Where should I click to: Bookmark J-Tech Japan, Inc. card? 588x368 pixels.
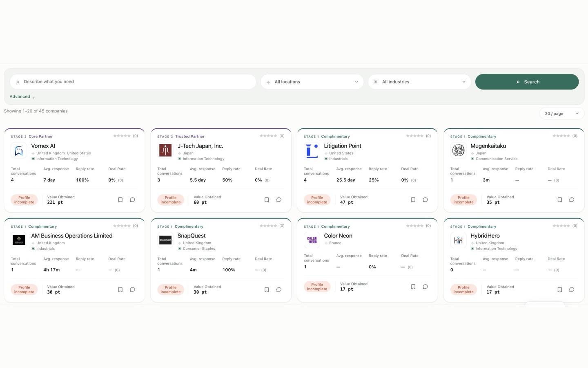coord(267,200)
